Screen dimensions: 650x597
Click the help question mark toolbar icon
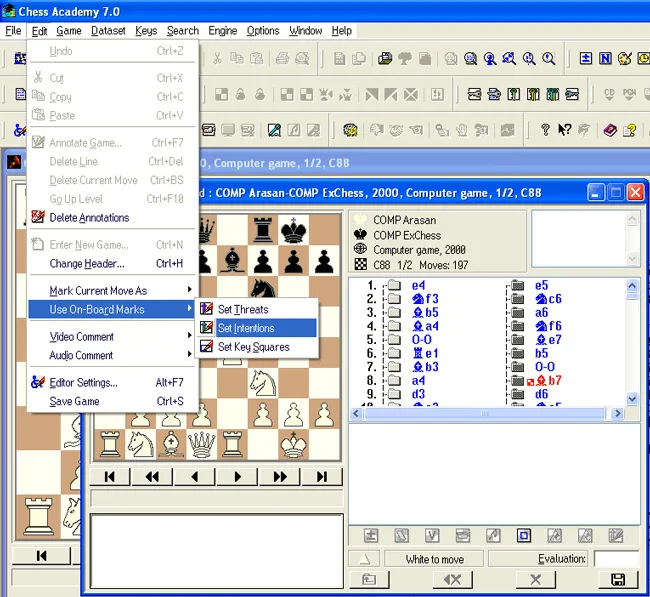545,130
